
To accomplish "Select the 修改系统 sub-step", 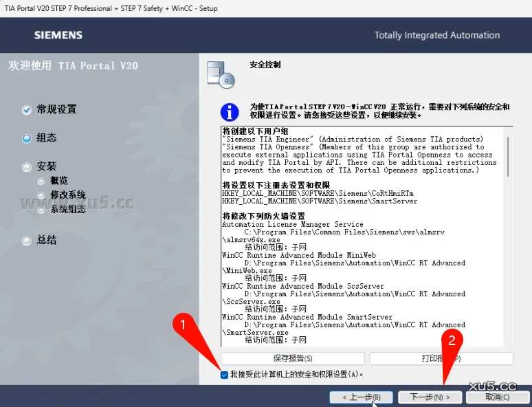I will tap(67, 195).
